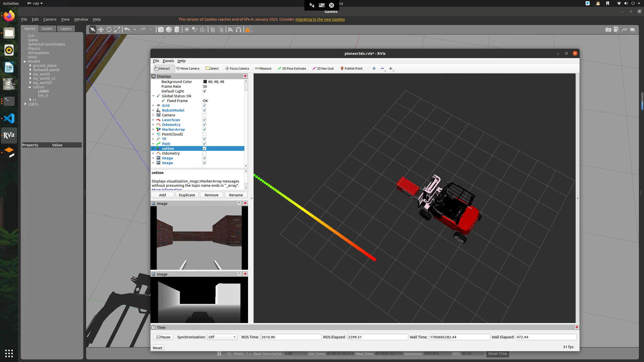This screenshot has width=644, height=362.
Task: Click the Focus Camera tool
Action: [237, 68]
